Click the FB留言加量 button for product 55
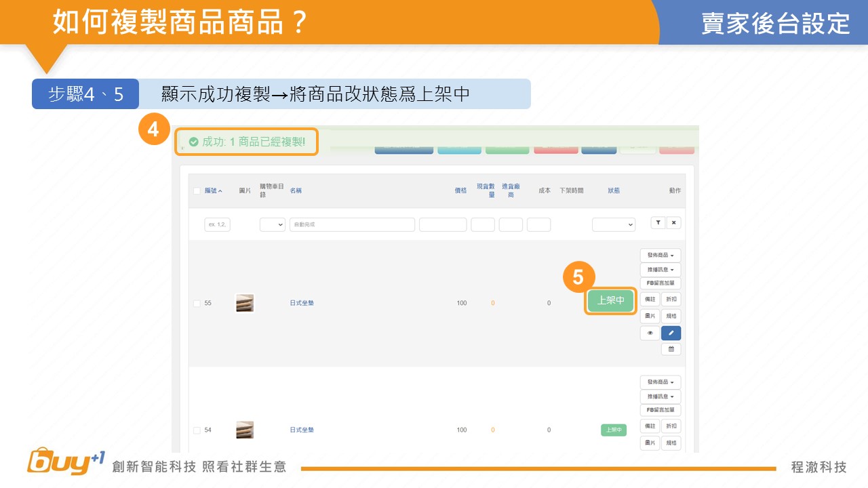 (660, 283)
